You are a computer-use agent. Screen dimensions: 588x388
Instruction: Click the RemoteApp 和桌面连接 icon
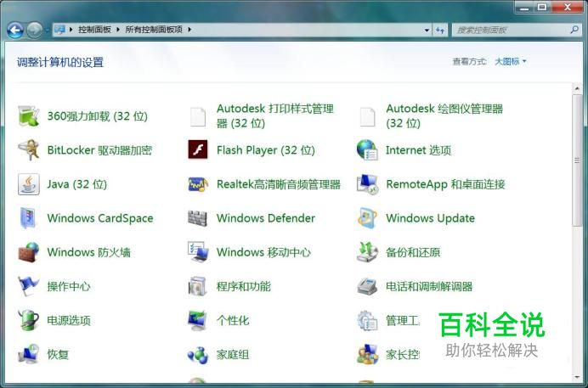coord(367,184)
